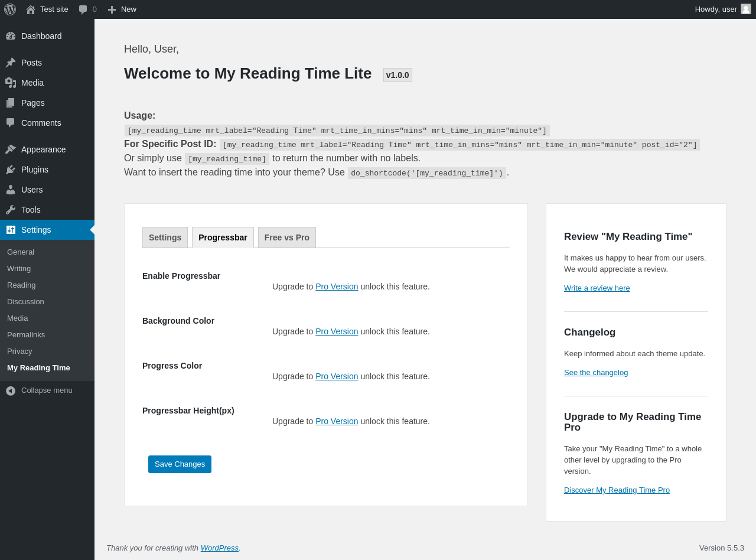
Task: Open the Users menu item
Action: pyautogui.click(x=47, y=190)
